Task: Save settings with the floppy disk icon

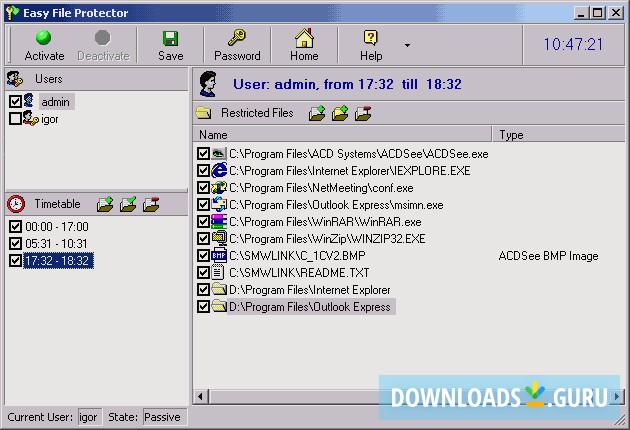Action: (170, 45)
